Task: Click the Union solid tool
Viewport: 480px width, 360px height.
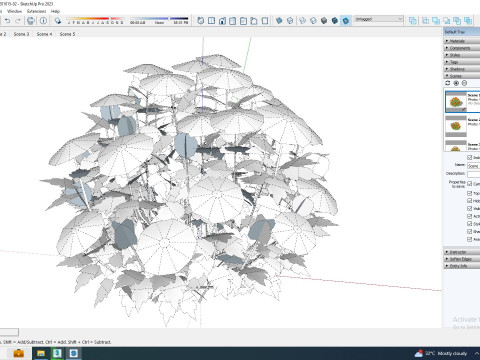Action: click(x=436, y=21)
